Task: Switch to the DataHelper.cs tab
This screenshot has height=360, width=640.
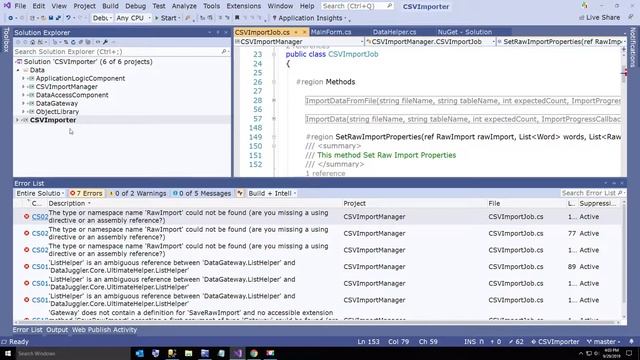Action: point(394,32)
